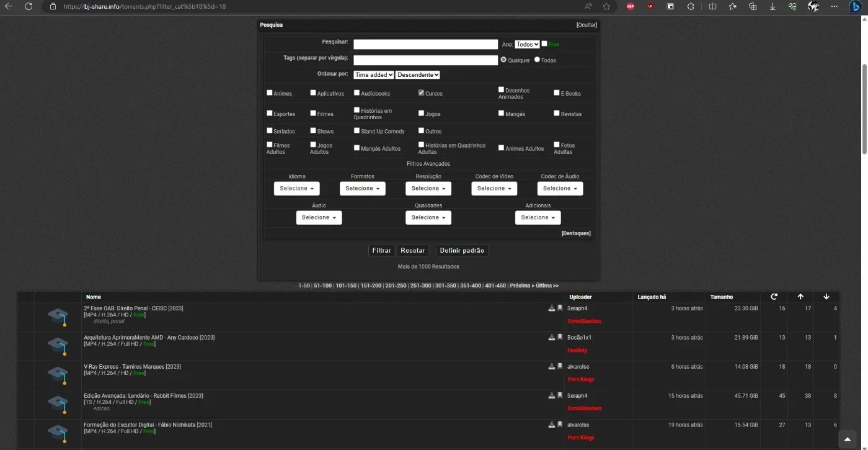868x450 pixels.
Task: Bookmark the Arquitetura AprimoraMente AMD torrent
Action: pyautogui.click(x=560, y=337)
